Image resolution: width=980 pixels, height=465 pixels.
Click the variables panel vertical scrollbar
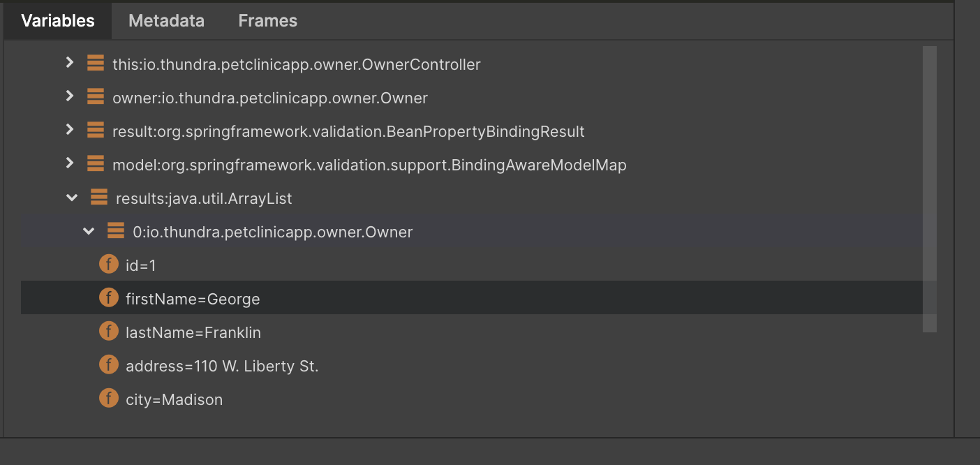click(x=929, y=189)
